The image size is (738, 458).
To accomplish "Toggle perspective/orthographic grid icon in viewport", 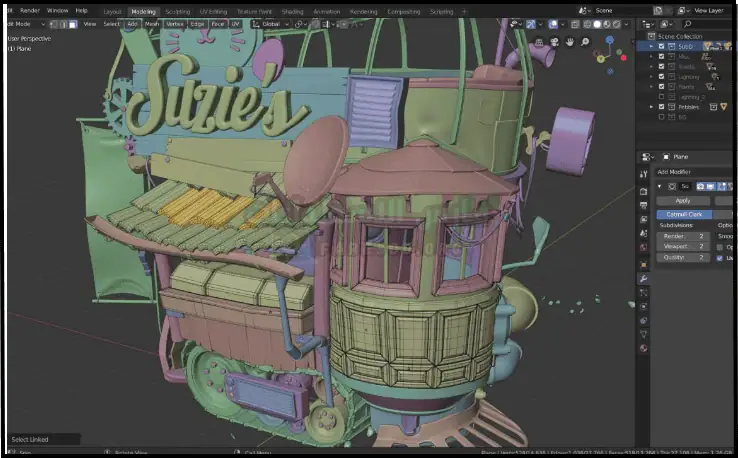I will point(538,42).
